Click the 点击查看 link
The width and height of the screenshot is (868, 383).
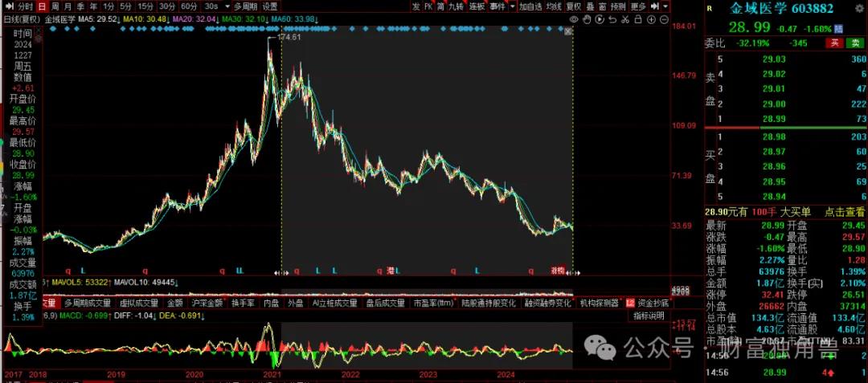point(844,211)
